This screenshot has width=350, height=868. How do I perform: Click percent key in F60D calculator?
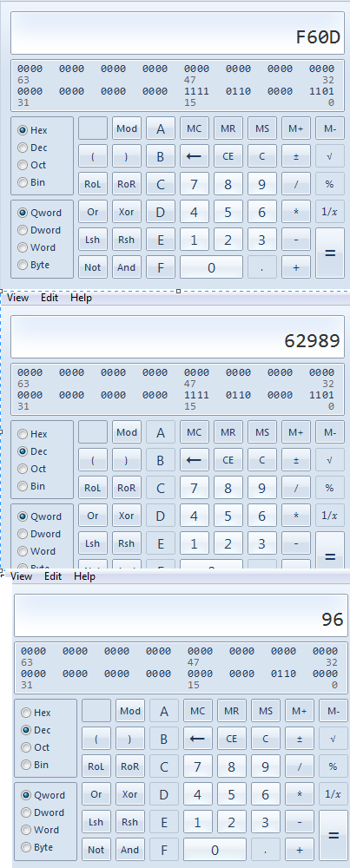(x=329, y=184)
